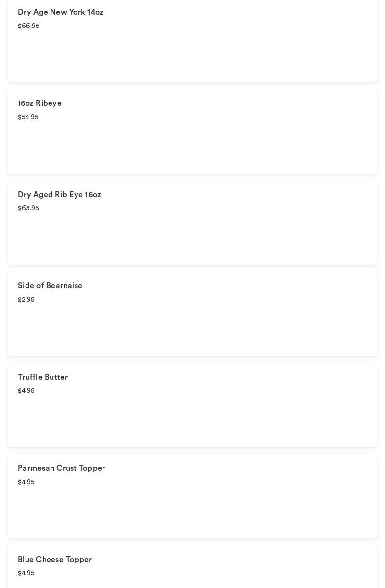Open Dry Aged Rib Eye 16oz item
The image size is (385, 588).
point(59,195)
